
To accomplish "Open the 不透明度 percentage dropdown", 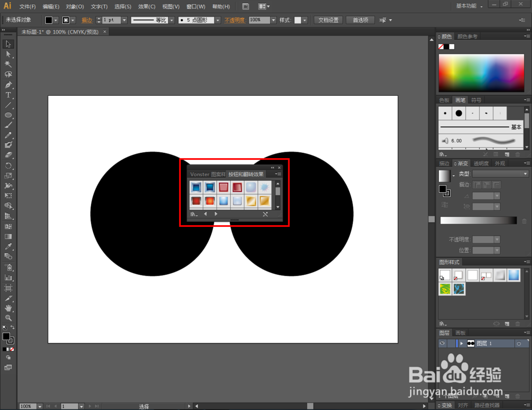I will (273, 20).
